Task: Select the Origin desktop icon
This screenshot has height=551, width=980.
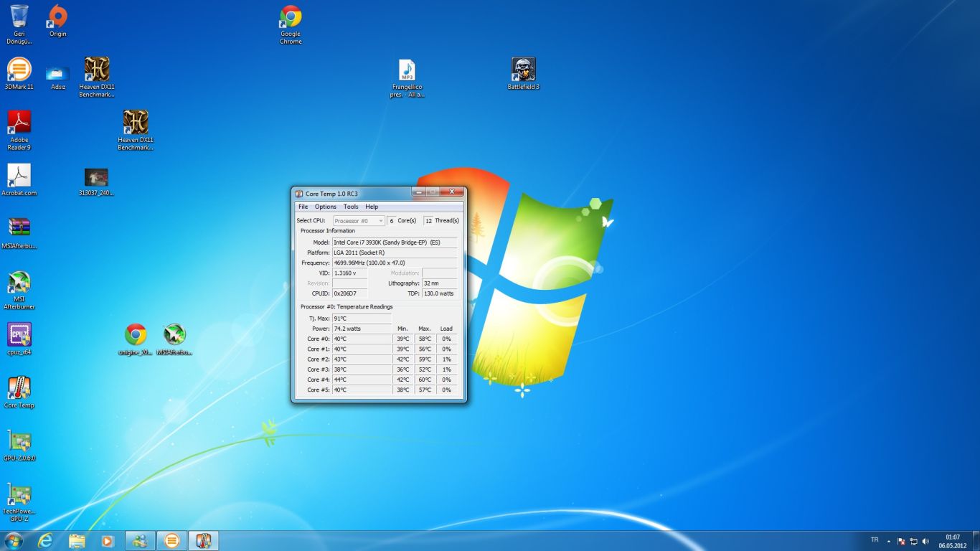Action: pos(57,17)
